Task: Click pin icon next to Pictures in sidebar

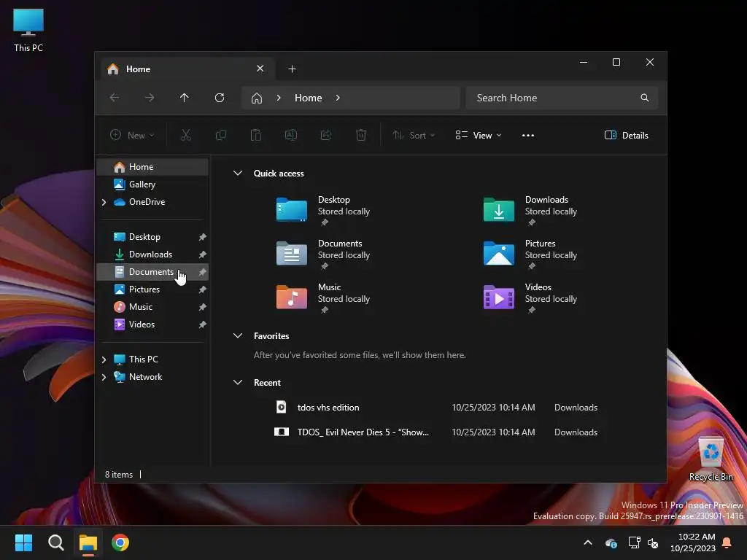Action: point(203,289)
